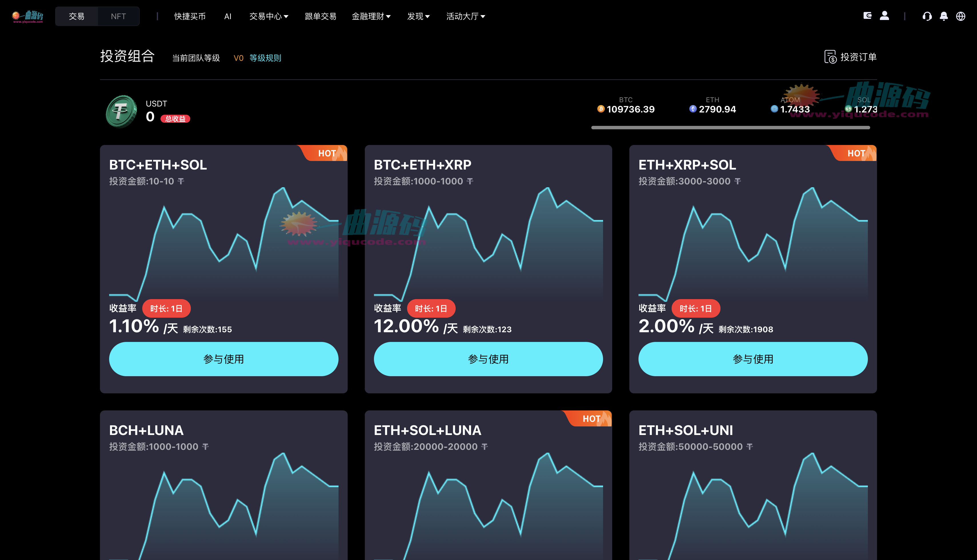Click the customer support headset icon
Viewport: 977px width, 560px height.
(926, 16)
